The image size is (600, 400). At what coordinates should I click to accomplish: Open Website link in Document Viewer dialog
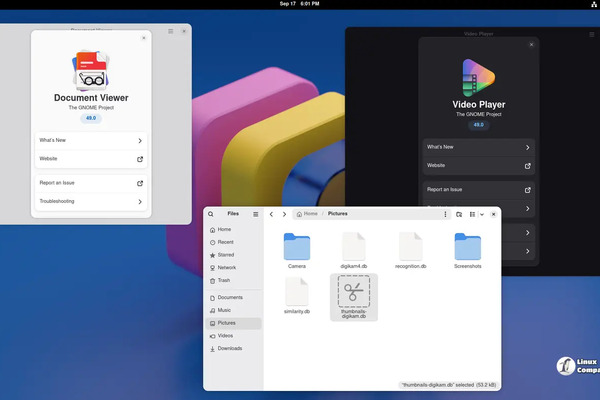[x=91, y=159]
